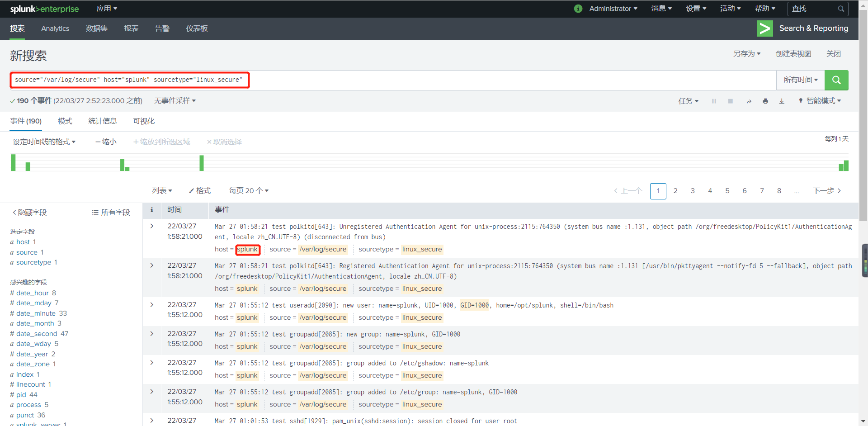
Task: Click the sourcetype selected field
Action: coord(33,262)
